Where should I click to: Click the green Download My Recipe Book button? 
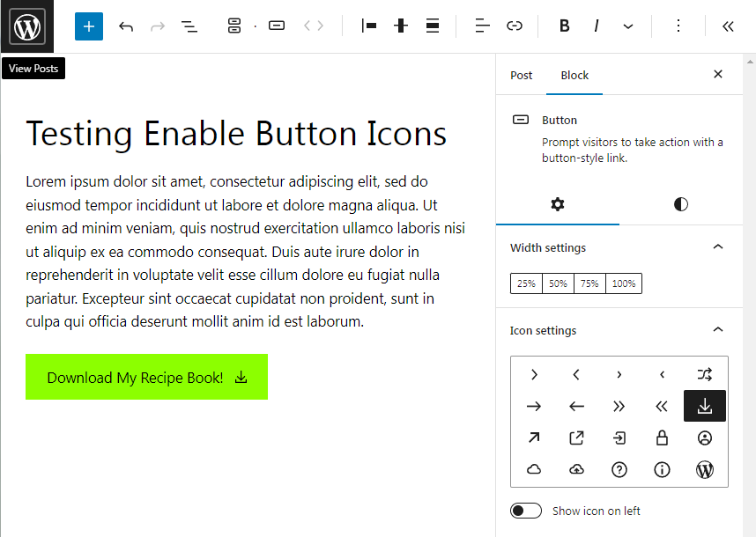tap(146, 378)
